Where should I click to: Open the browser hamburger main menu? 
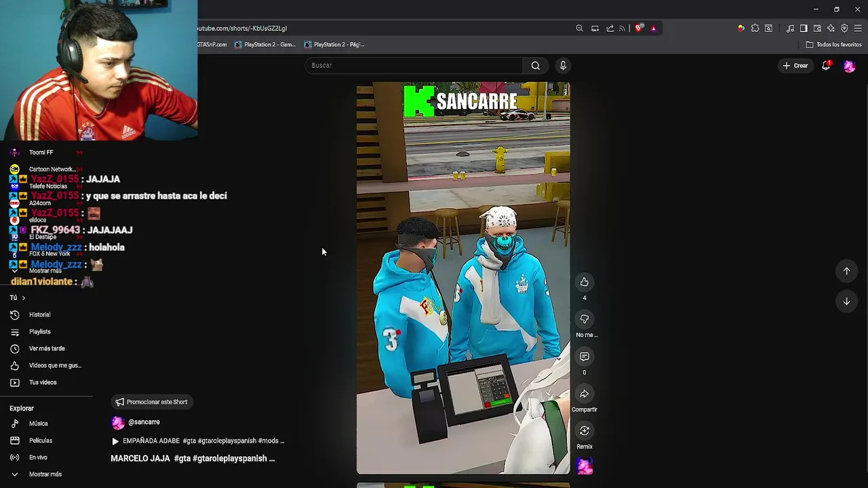coord(858,28)
